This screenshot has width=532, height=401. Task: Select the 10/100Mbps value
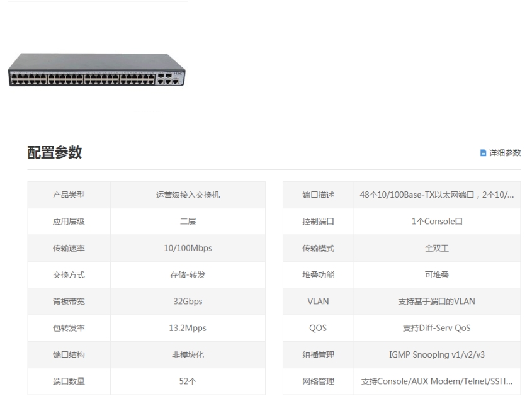click(188, 248)
